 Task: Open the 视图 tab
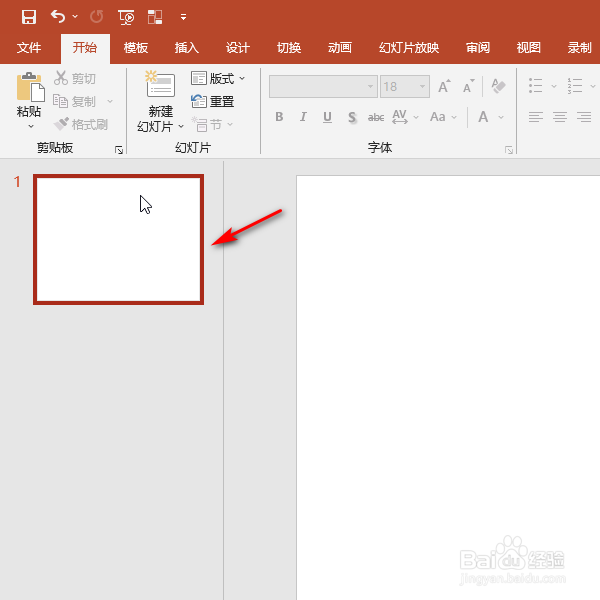pos(529,48)
